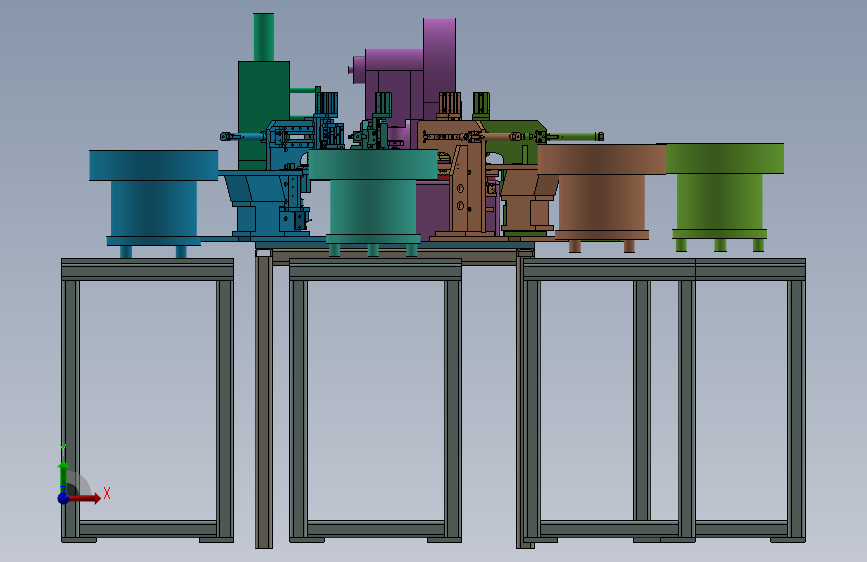
Task: Select the blue air cylinder rod at left
Action: [243, 137]
